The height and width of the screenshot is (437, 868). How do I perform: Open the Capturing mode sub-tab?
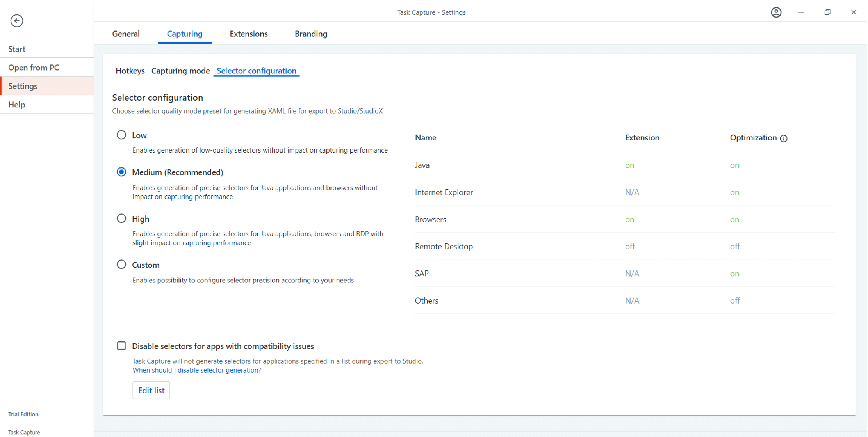coord(180,71)
